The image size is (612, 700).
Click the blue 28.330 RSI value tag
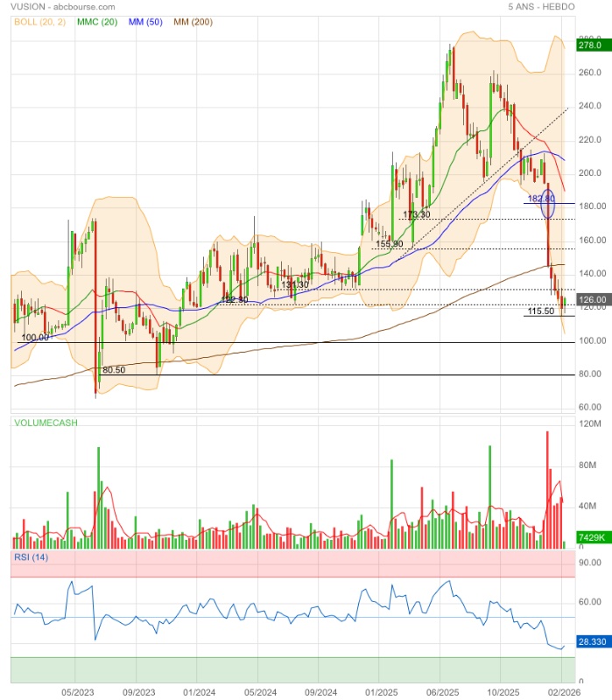pyautogui.click(x=594, y=641)
